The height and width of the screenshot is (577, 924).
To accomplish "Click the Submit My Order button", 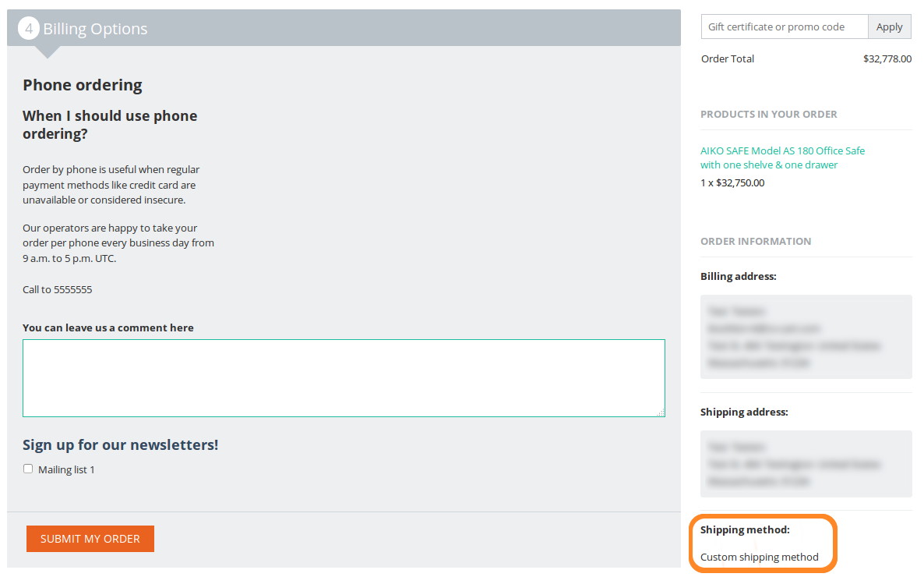I will 90,539.
